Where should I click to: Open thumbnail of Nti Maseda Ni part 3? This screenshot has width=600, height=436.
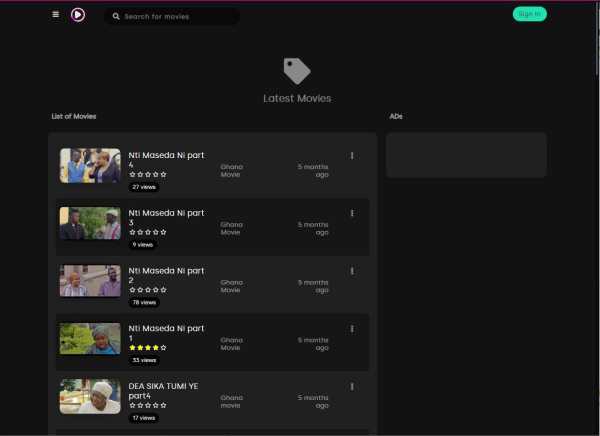click(90, 224)
